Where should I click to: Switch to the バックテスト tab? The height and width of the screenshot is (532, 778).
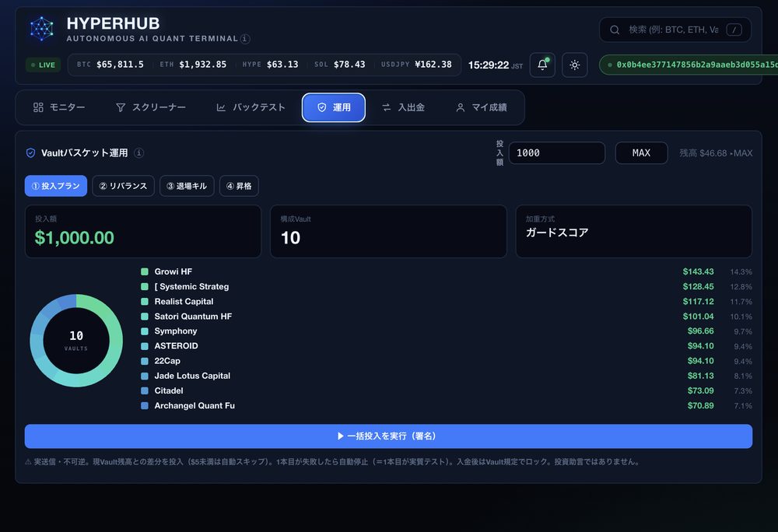pyautogui.click(x=251, y=107)
